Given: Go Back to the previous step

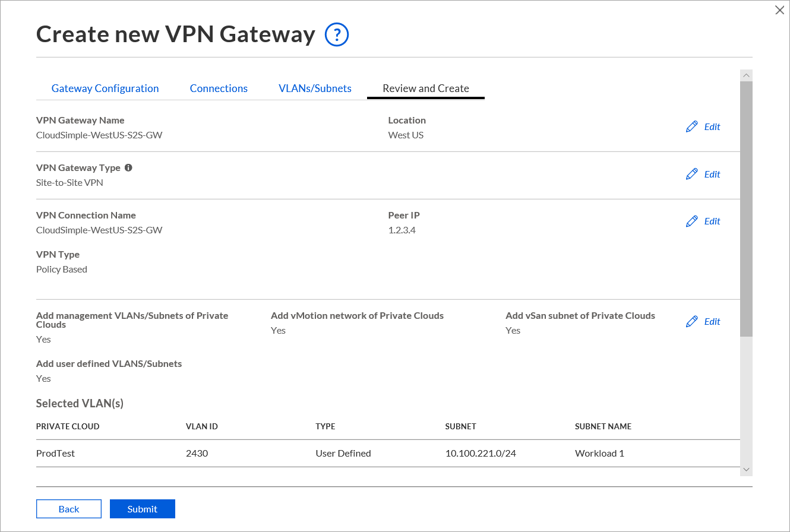Looking at the screenshot, I should pos(69,509).
